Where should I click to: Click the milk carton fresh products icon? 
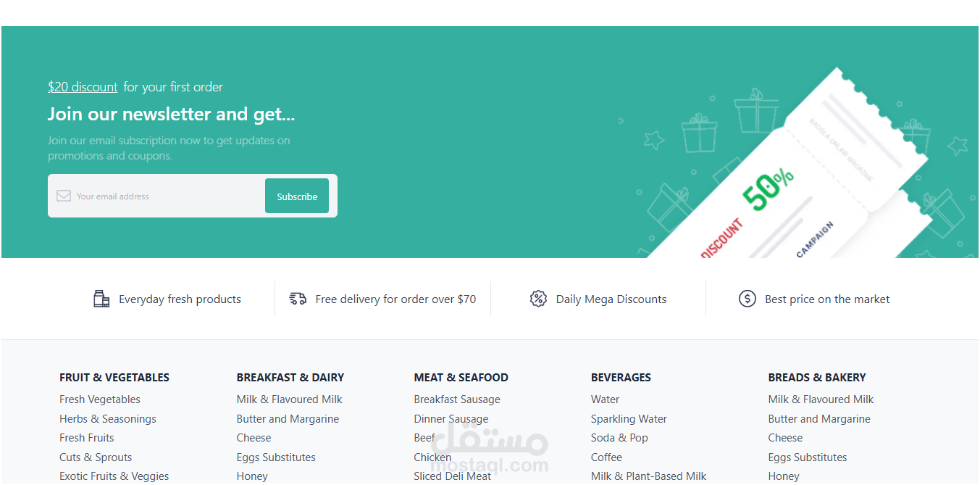point(101,299)
